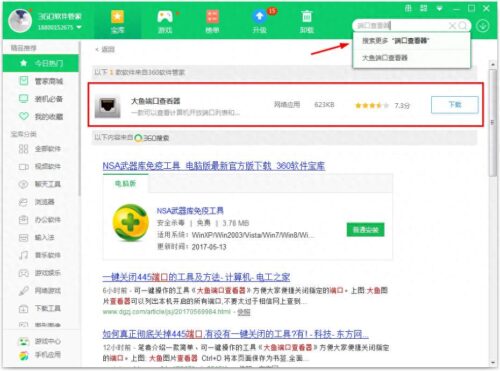Click the 装机必备 monitor icon
Screen dimensions: 500x371
coord(24,99)
